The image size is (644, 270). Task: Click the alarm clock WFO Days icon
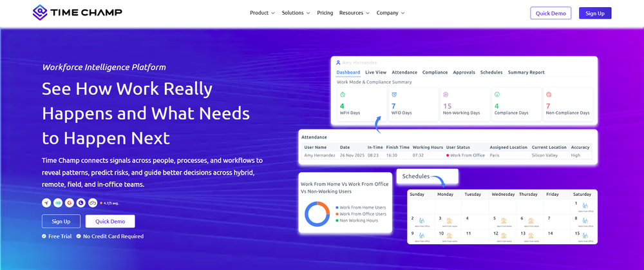pyautogui.click(x=394, y=94)
